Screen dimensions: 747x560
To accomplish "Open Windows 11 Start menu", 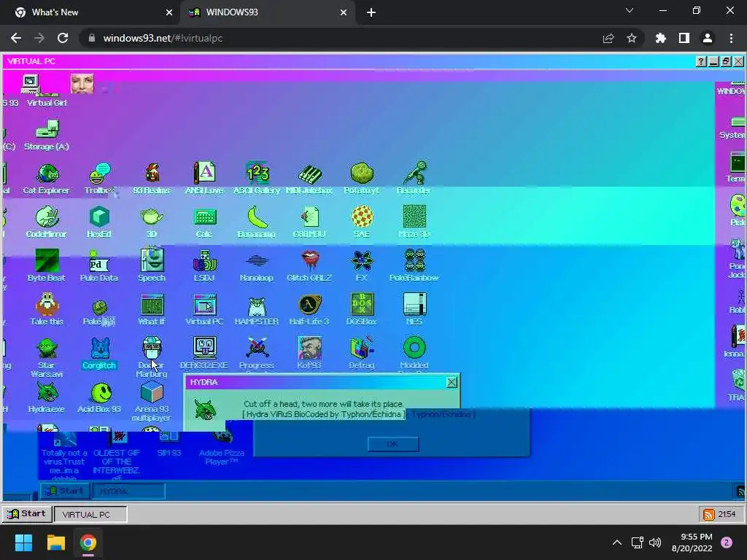I will click(24, 542).
